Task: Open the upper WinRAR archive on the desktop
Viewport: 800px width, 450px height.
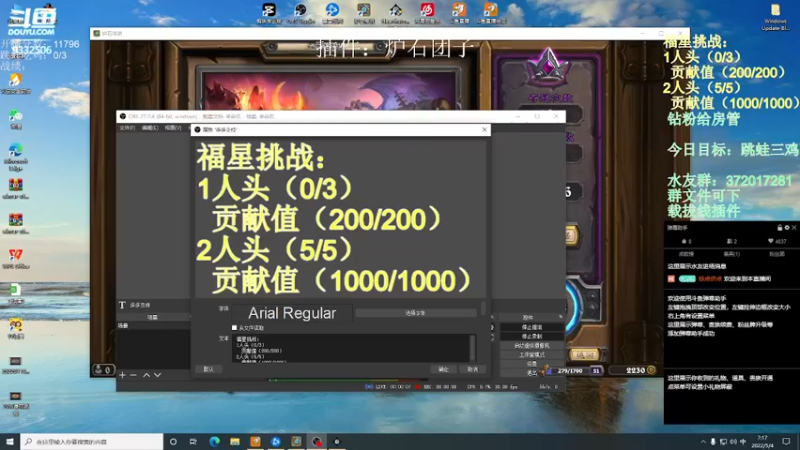Action: (15, 185)
